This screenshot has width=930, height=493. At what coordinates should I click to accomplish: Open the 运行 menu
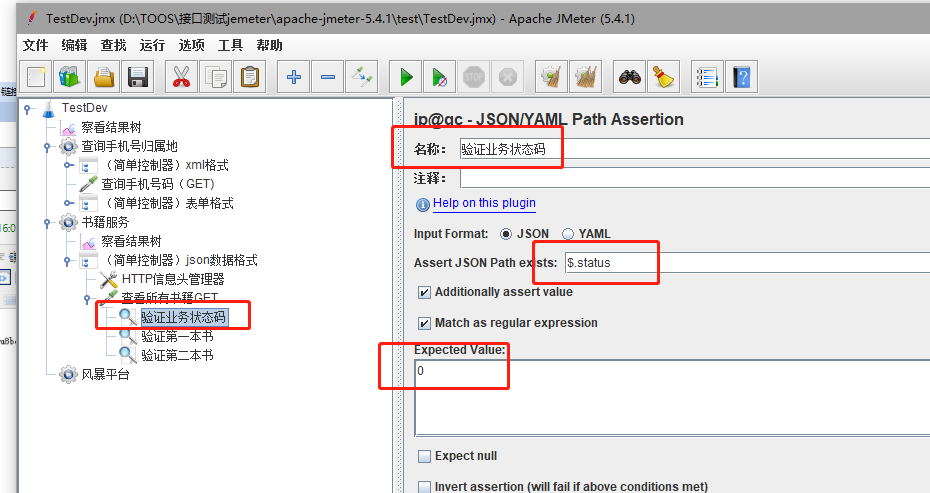[152, 45]
